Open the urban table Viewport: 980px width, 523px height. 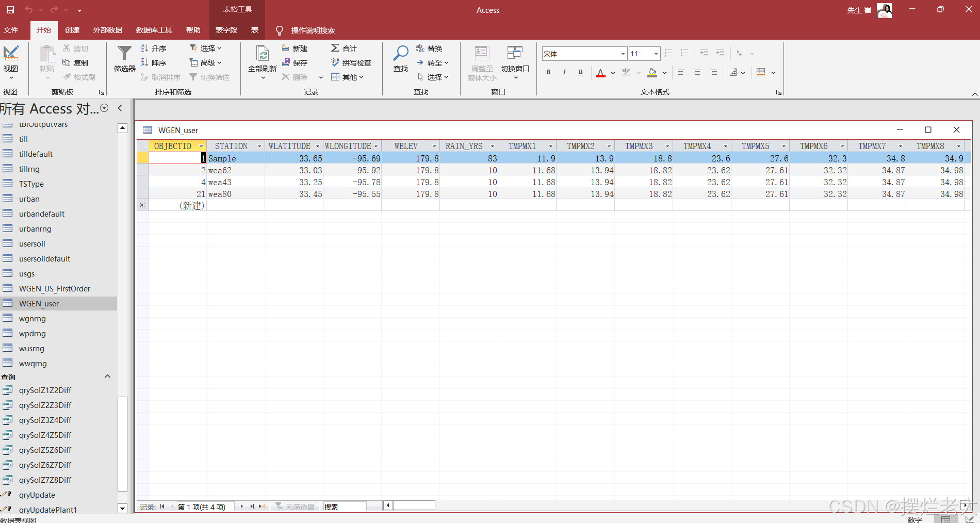coord(29,199)
